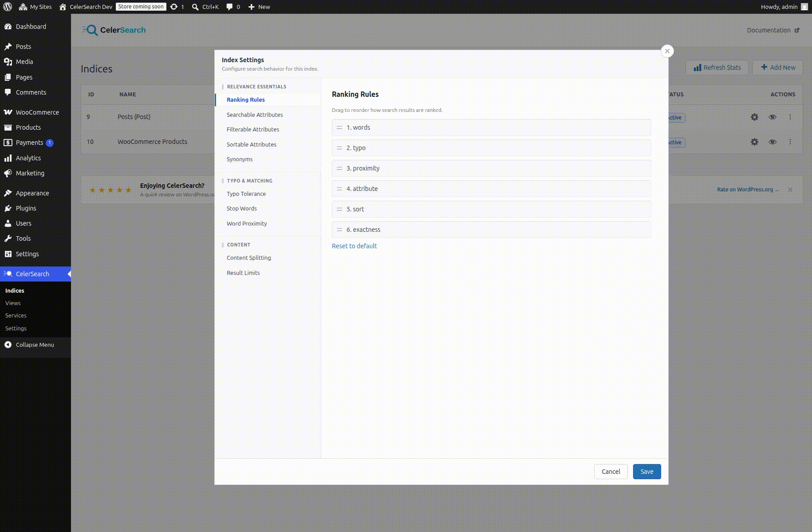
Task: Open more actions for WooCommerce Products index
Action: pyautogui.click(x=790, y=142)
